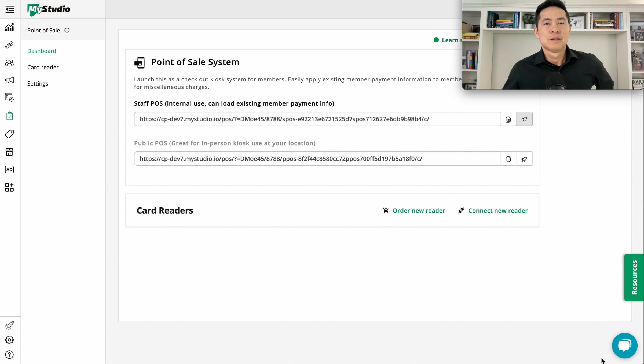Copy the Public POS URL
This screenshot has height=364, width=644.
[508, 159]
